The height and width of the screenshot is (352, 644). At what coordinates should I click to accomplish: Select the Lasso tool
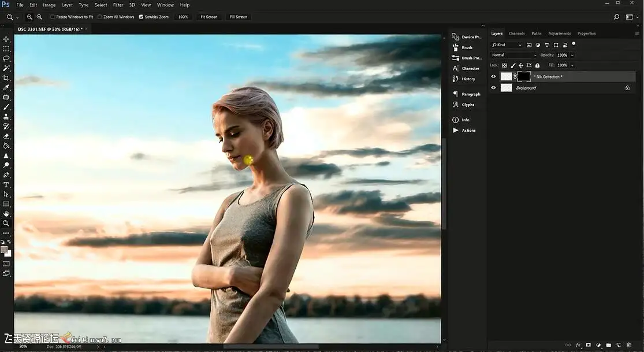[x=6, y=58]
